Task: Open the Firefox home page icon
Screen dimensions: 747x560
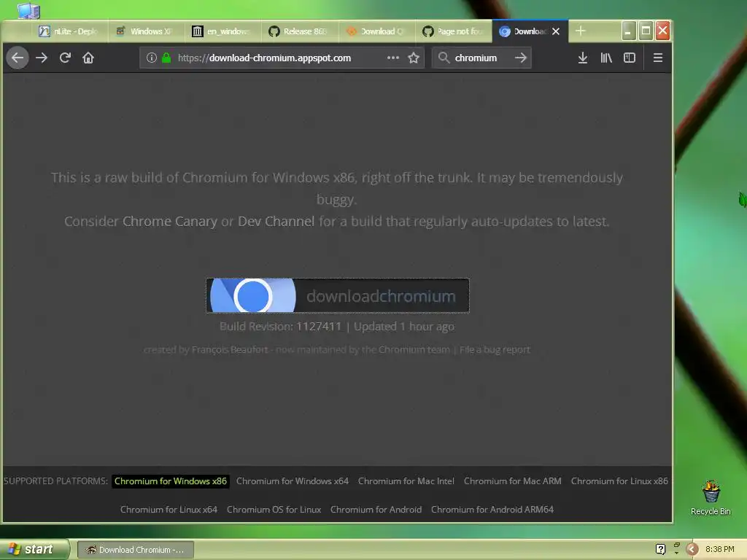Action: click(x=88, y=58)
